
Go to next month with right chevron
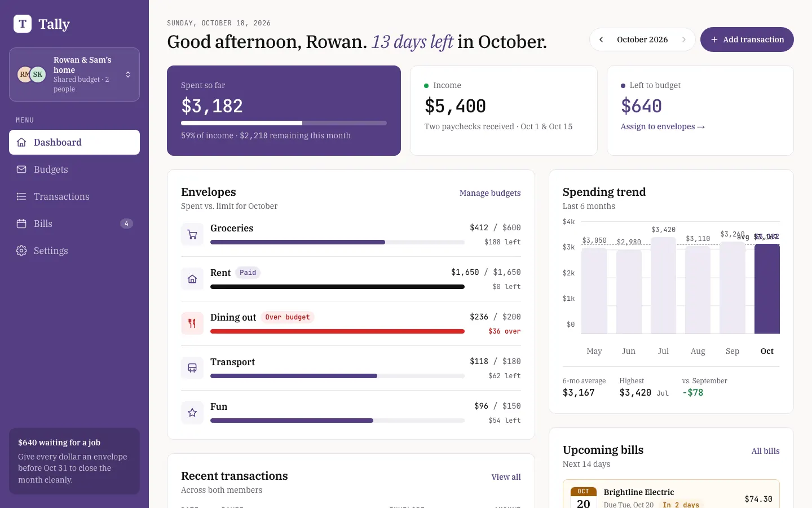point(683,40)
